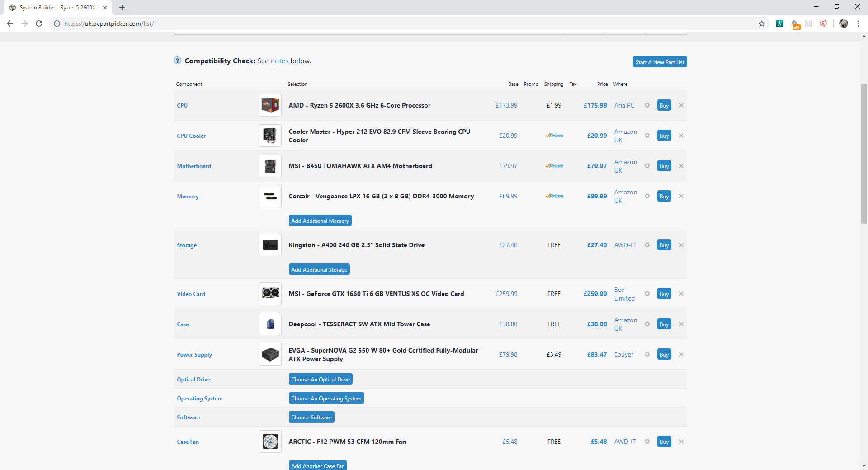
Task: Open settings gear for the Power Supply row
Action: point(647,354)
